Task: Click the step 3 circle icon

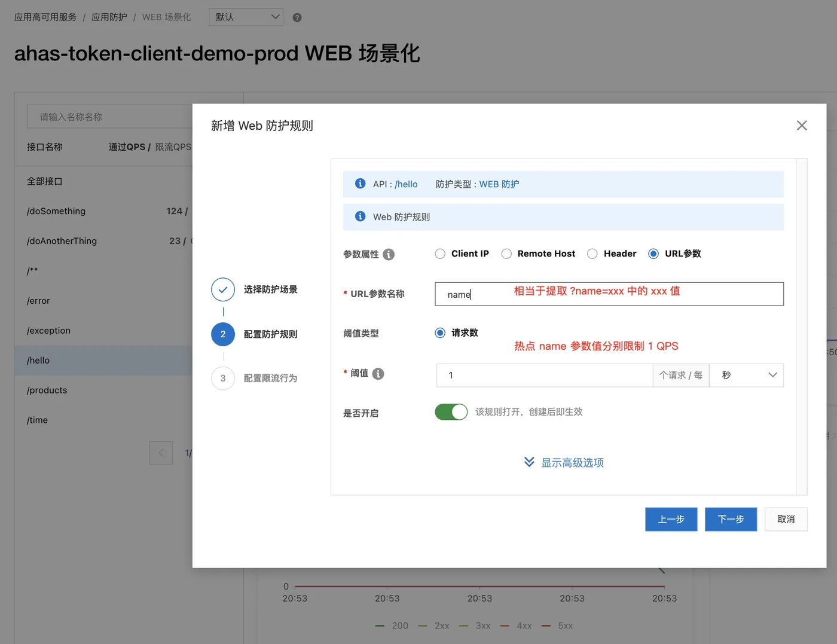Action: (x=223, y=379)
